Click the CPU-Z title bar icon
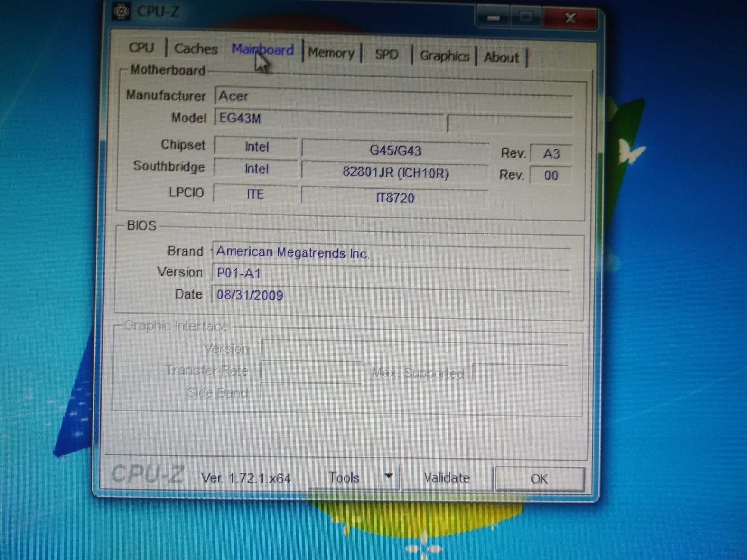The image size is (747, 560). coord(121,11)
